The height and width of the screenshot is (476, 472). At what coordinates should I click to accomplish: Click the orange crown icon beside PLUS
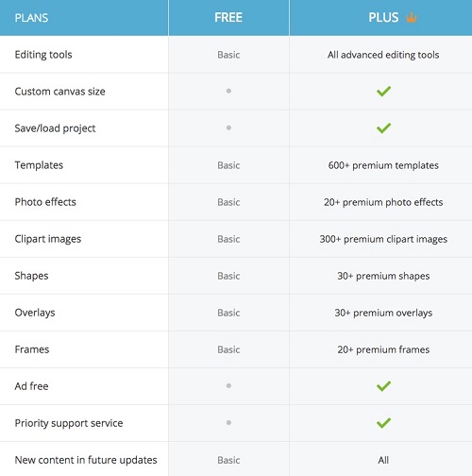coord(412,17)
